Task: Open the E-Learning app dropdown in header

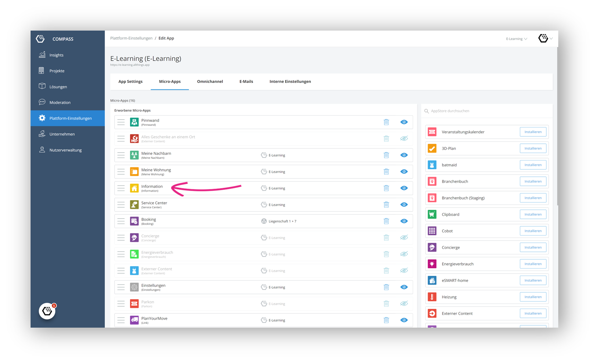Action: click(x=516, y=39)
